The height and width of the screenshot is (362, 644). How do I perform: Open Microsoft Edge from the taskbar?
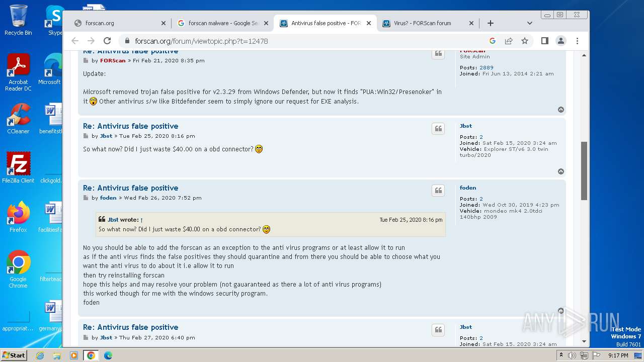[108, 355]
